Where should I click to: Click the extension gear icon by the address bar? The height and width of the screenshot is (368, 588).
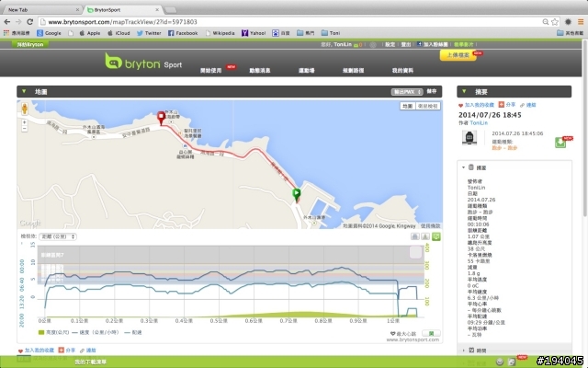click(x=568, y=22)
